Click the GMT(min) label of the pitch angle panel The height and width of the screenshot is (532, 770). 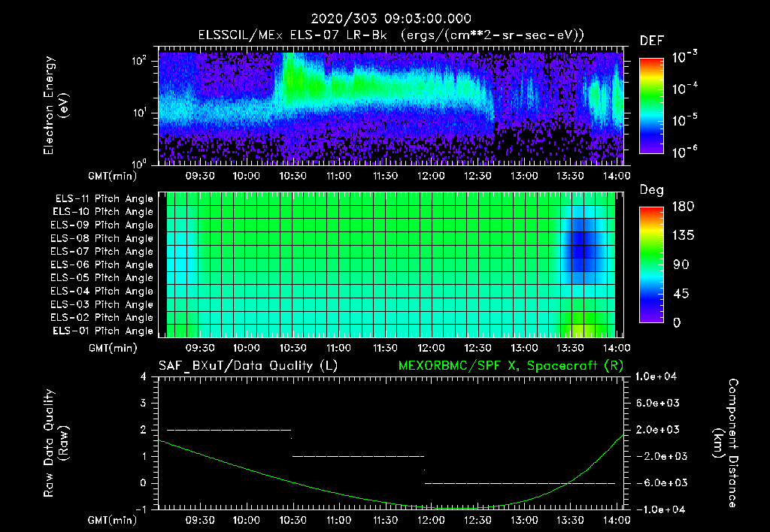tap(112, 348)
